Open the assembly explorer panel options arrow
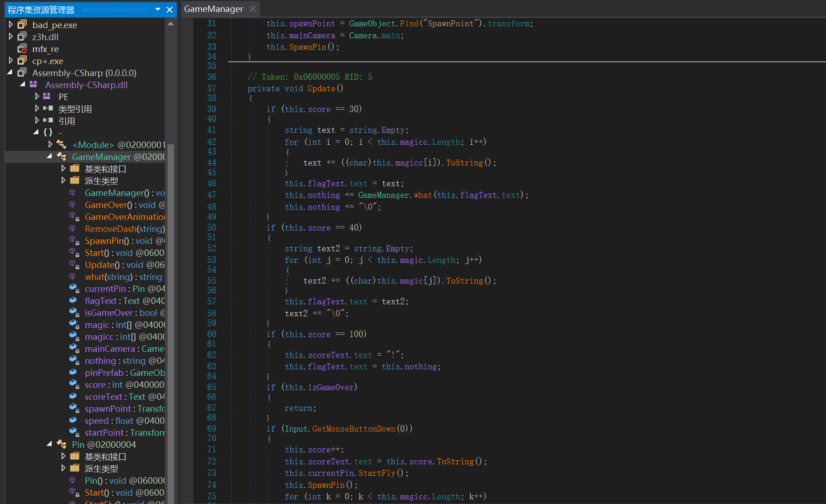The height and width of the screenshot is (504, 826). (158, 9)
